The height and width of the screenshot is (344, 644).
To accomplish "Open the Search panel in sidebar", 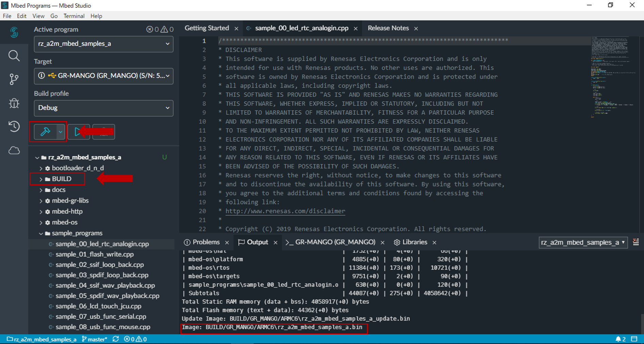I will click(x=14, y=56).
